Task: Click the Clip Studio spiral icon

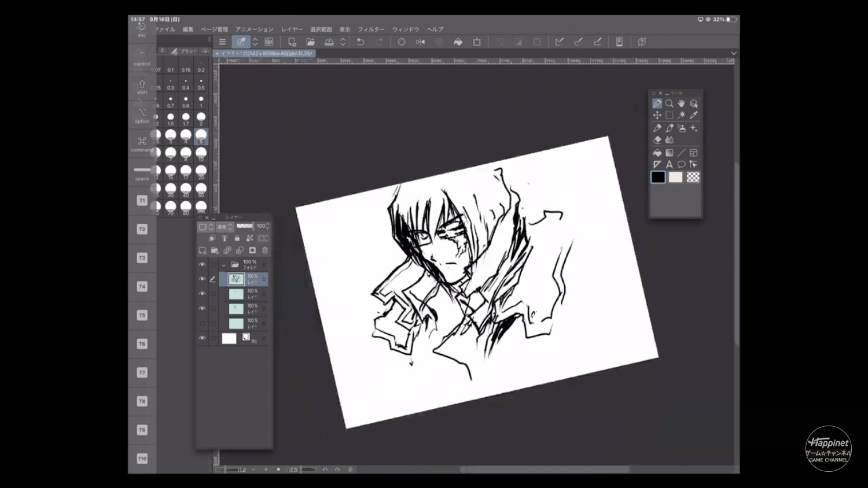Action: 269,42
